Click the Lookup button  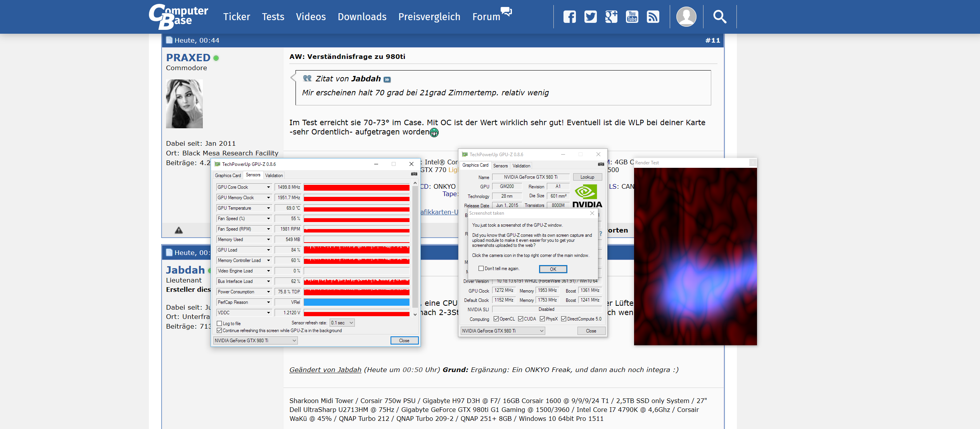click(x=587, y=177)
